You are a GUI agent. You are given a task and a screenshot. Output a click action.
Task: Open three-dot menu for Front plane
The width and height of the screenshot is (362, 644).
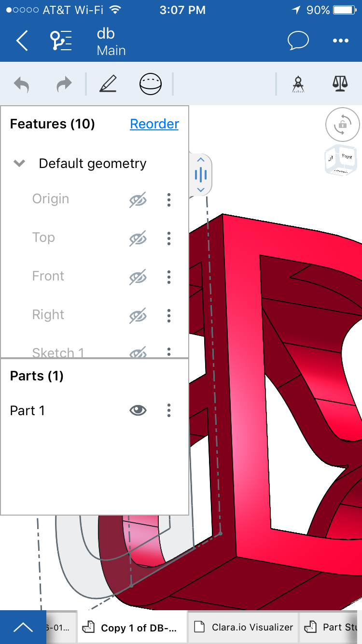pos(168,277)
